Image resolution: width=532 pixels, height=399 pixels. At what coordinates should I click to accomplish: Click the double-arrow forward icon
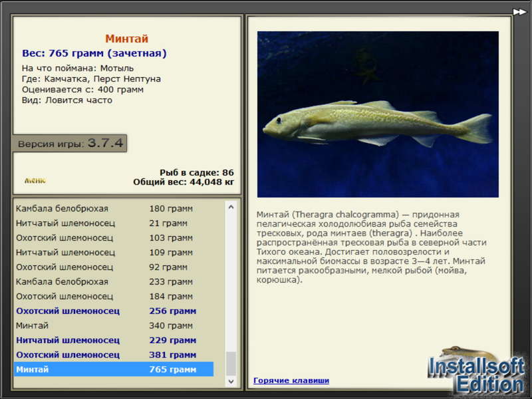point(519,11)
